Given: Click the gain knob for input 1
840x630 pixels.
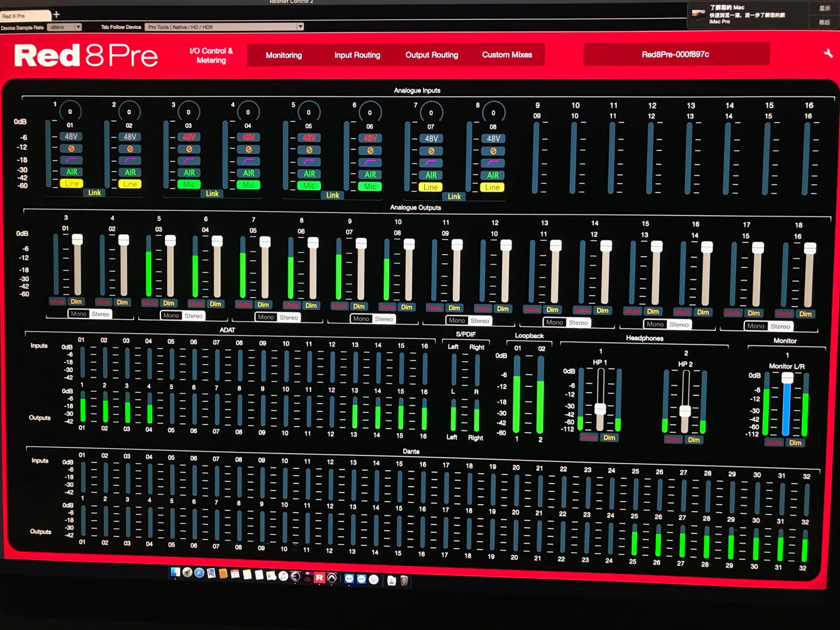Looking at the screenshot, I should [70, 111].
